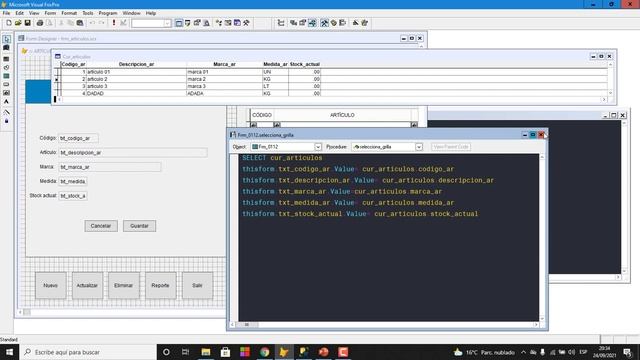Click the Eliminar button
The width and height of the screenshot is (640, 360).
pos(124,286)
